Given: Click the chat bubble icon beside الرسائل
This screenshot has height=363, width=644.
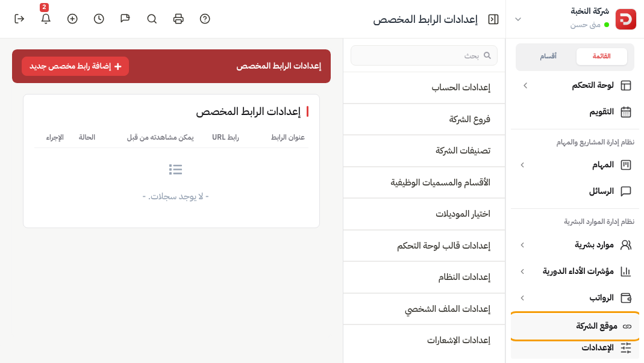Looking at the screenshot, I should [625, 191].
